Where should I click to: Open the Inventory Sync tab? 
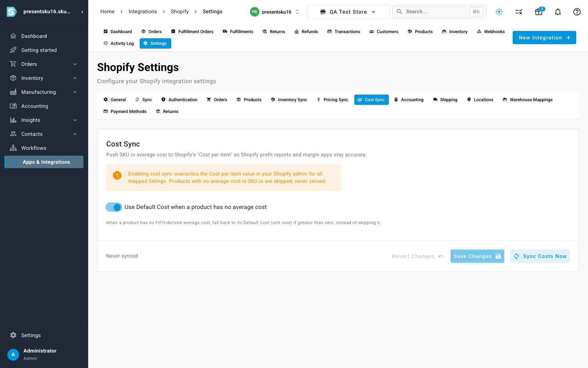[289, 100]
